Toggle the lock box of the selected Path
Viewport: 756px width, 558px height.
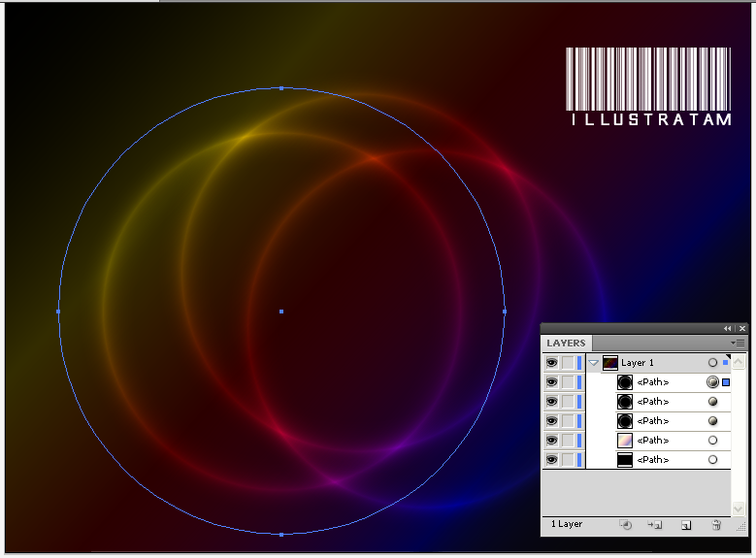pos(568,382)
